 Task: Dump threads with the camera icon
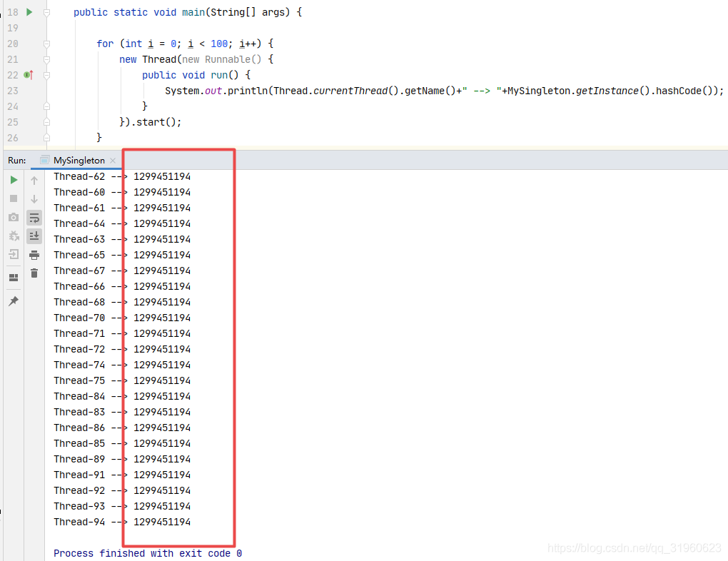[x=14, y=218]
